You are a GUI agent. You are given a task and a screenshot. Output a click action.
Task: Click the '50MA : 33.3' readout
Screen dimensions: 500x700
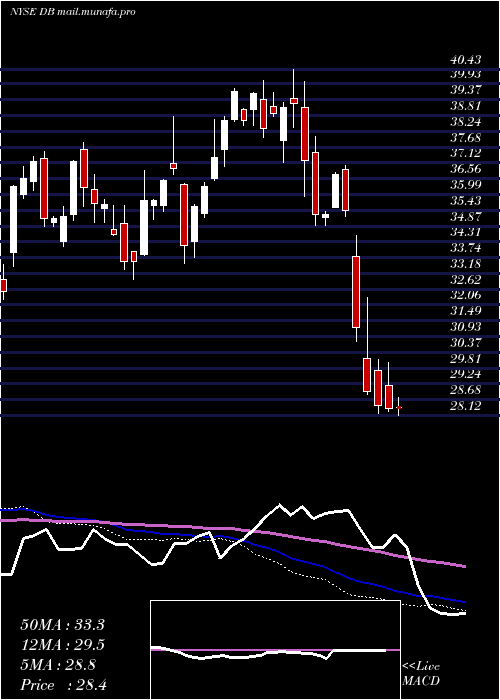click(62, 625)
